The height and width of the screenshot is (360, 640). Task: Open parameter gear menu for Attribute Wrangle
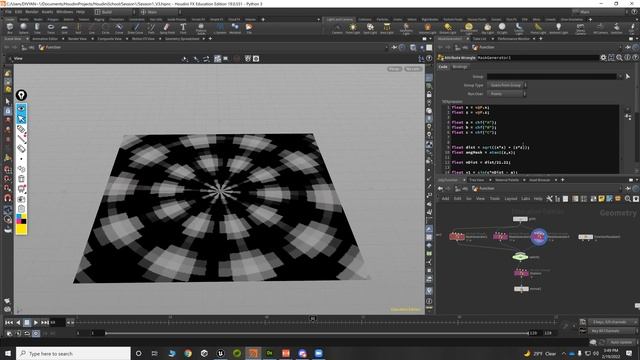(x=603, y=58)
